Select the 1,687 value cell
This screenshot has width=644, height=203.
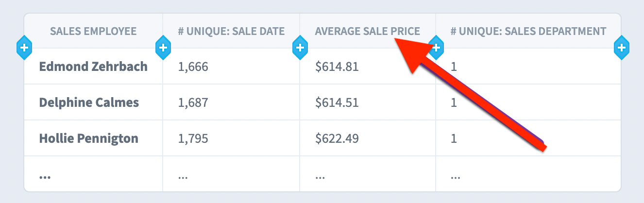coord(193,102)
